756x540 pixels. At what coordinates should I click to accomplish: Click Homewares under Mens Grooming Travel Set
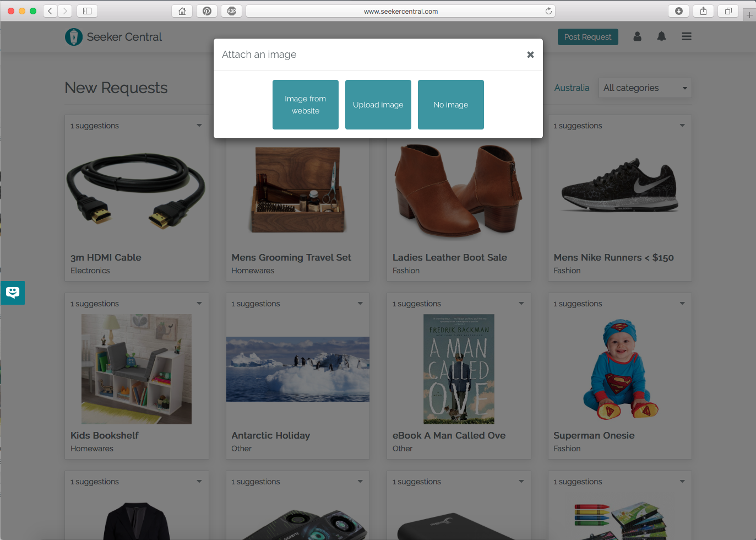[x=253, y=271]
